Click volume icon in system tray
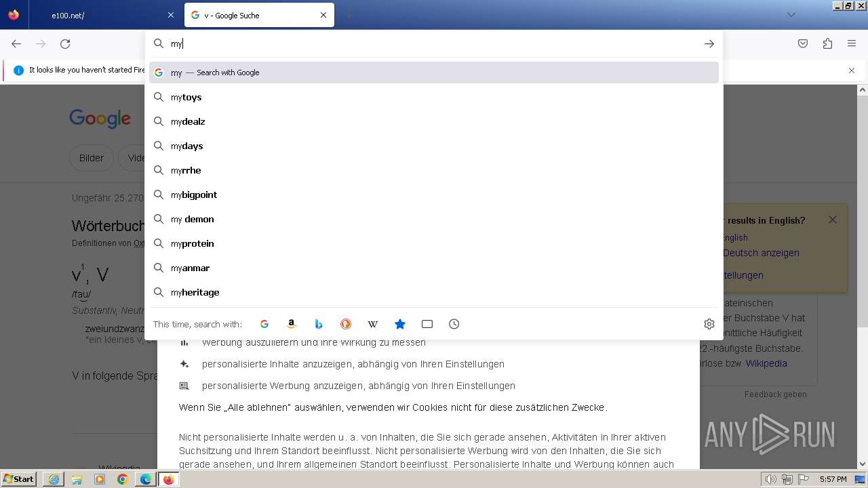The image size is (868, 488). pyautogui.click(x=770, y=479)
